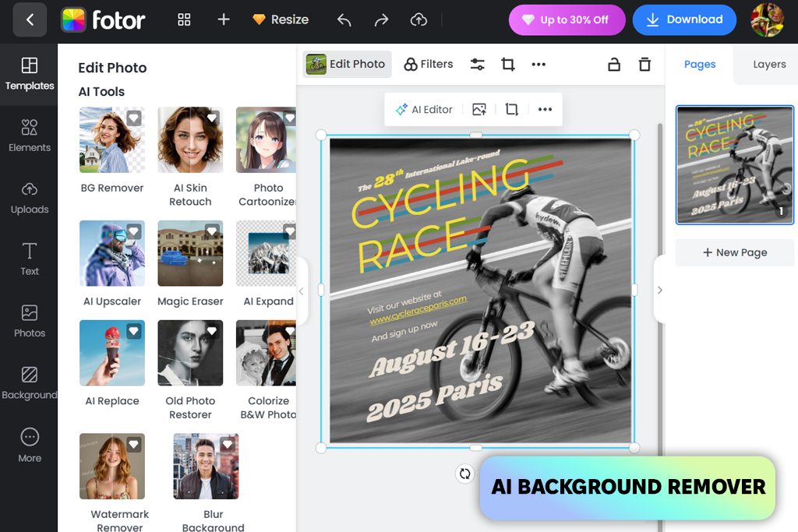798x532 pixels.
Task: Select the Colorize B&W Photo tool
Action: click(267, 370)
